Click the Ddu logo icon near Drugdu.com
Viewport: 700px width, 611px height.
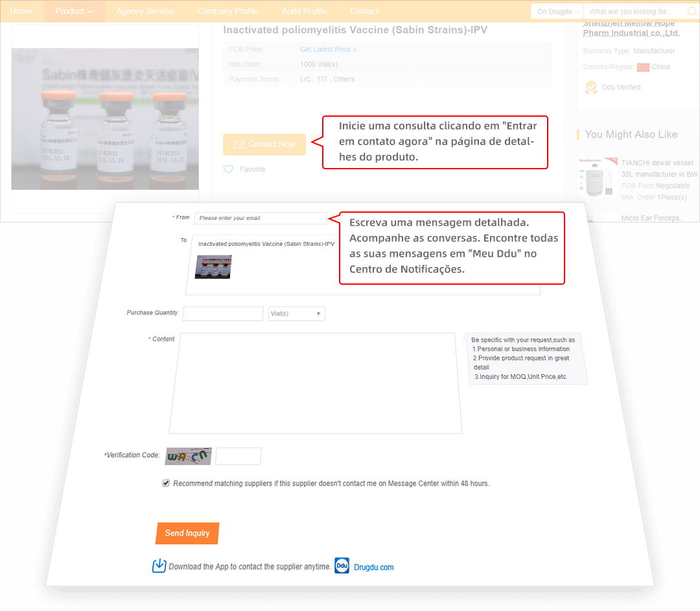[x=342, y=566]
